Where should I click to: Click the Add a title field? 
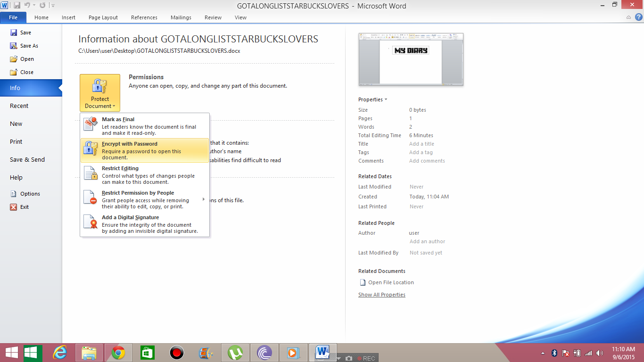pyautogui.click(x=421, y=144)
